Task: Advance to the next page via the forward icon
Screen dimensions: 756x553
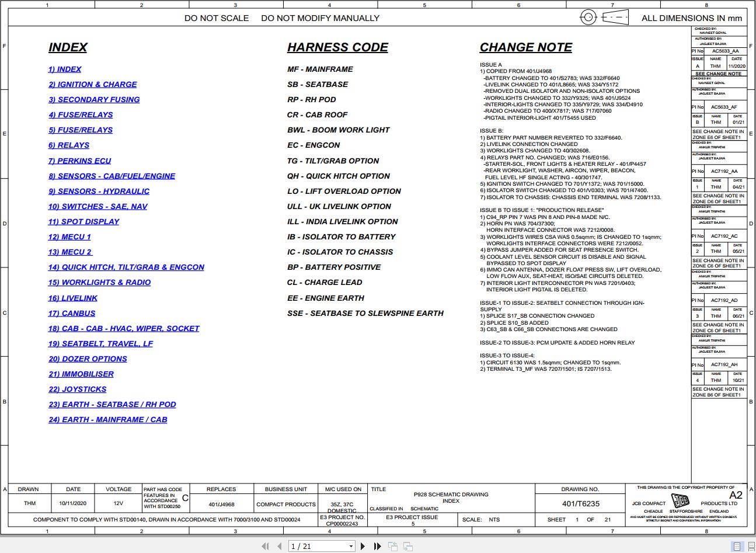Action: click(x=363, y=546)
